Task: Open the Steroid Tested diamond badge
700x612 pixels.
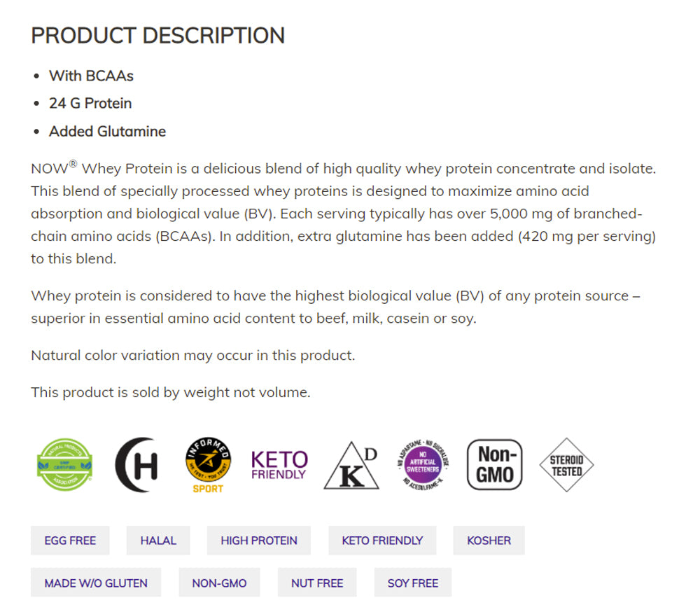Action: tap(566, 464)
